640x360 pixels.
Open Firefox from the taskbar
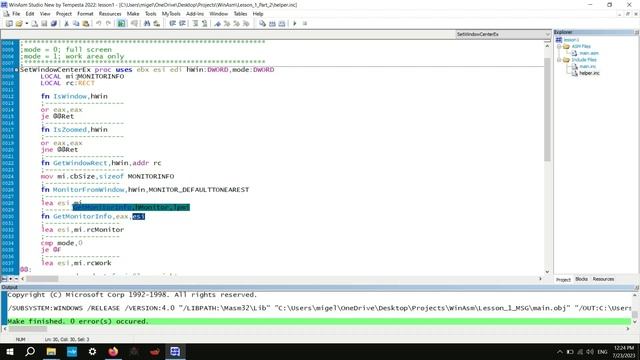pos(113,351)
